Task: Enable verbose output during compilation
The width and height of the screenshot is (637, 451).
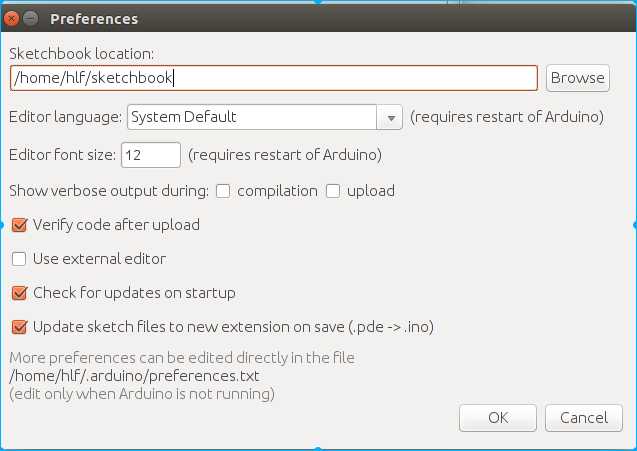Action: [x=223, y=191]
